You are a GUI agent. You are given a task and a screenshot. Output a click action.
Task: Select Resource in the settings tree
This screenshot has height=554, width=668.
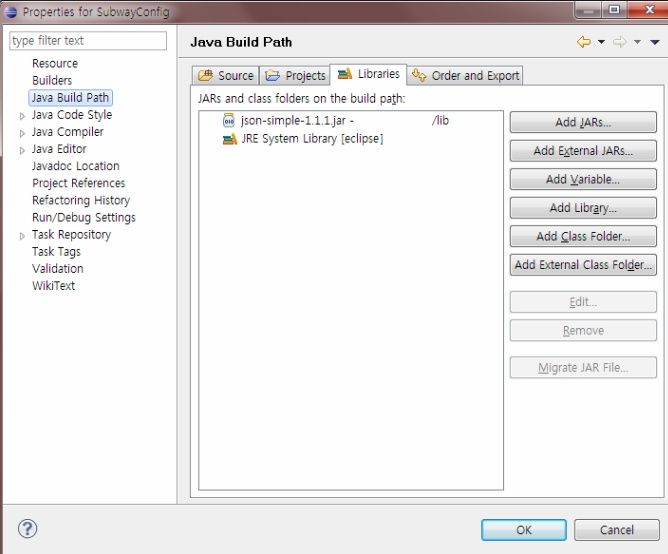[x=55, y=63]
